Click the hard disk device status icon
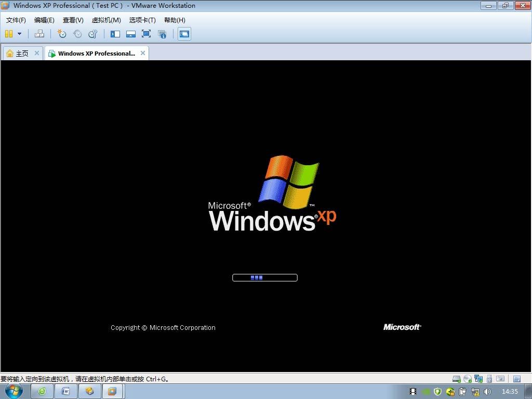Screen dimensions: 532x399 coord(457,379)
